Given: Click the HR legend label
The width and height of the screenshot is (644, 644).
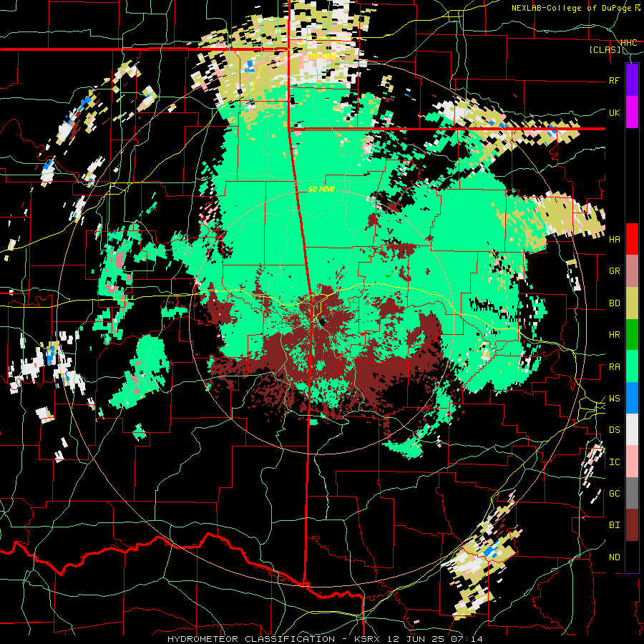Looking at the screenshot, I should (x=614, y=335).
